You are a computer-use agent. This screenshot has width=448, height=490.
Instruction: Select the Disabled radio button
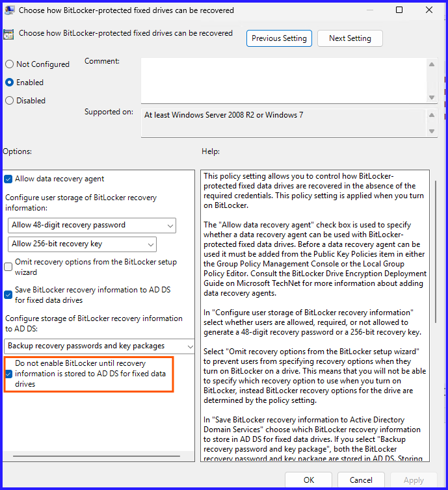point(10,101)
